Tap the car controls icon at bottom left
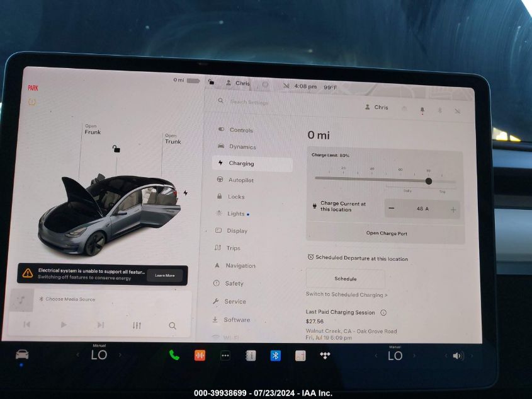Image resolution: width=532 pixels, height=399 pixels. [22, 354]
